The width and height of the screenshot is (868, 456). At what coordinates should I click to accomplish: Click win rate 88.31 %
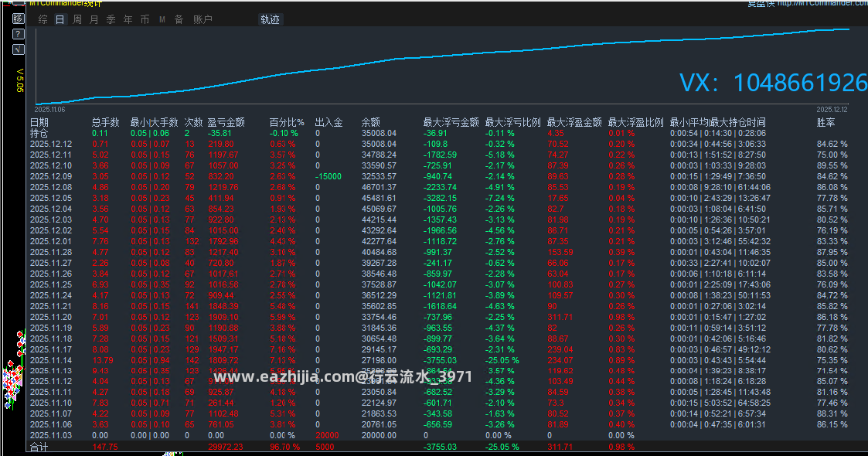pos(832,414)
